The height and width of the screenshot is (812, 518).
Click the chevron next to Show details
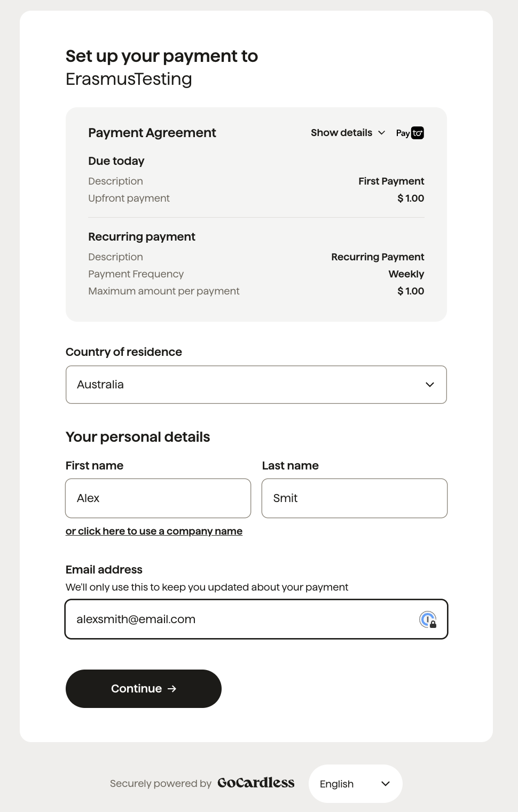click(382, 133)
